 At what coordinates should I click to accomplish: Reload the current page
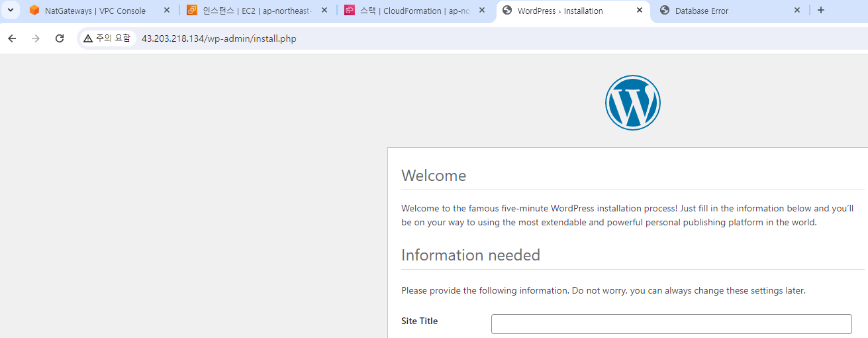(60, 38)
